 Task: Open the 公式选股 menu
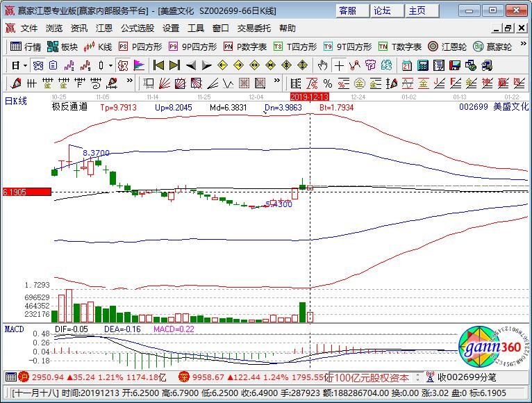point(138,28)
